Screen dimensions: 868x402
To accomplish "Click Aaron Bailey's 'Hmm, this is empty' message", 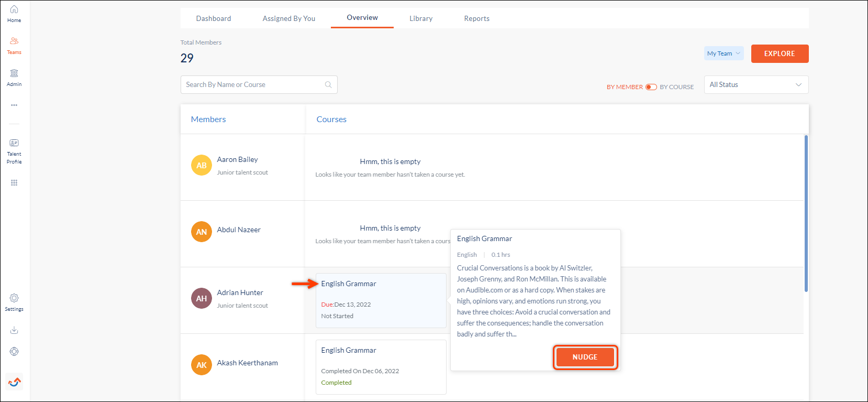I will click(390, 161).
